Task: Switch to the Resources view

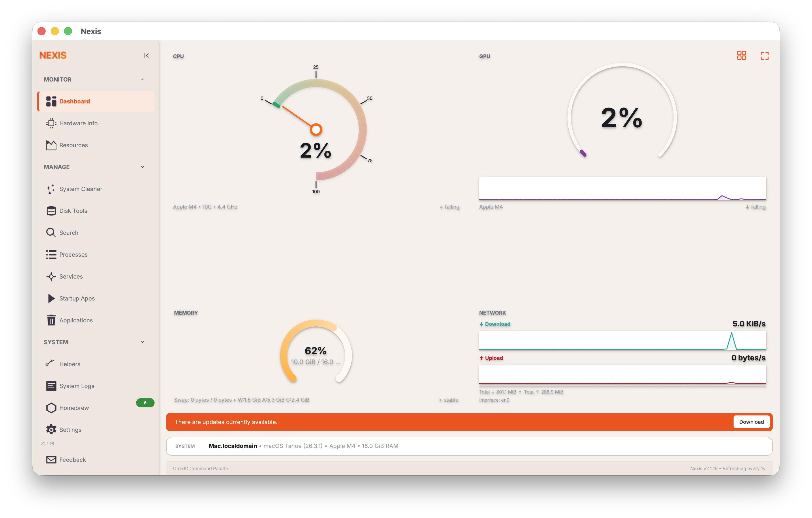Action: [73, 145]
